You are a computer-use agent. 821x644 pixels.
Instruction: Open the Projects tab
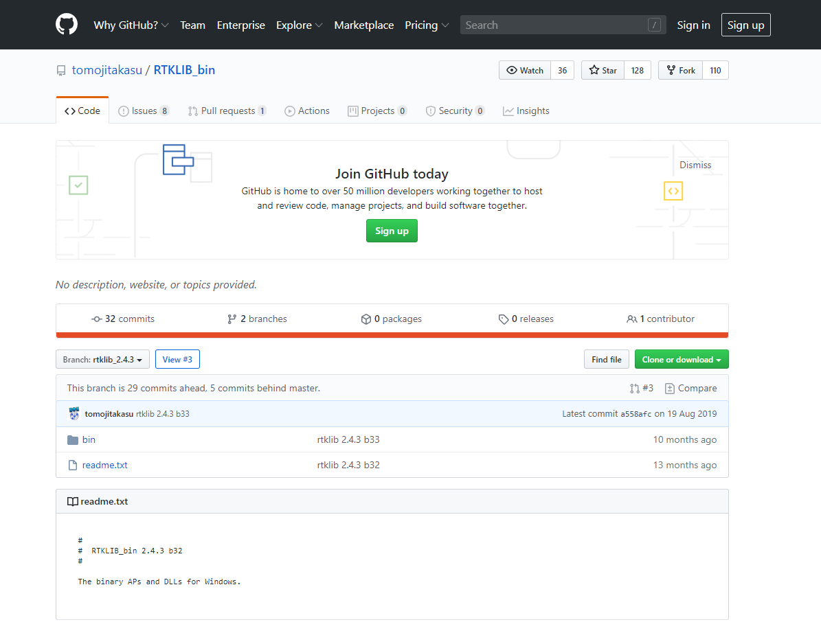(377, 111)
